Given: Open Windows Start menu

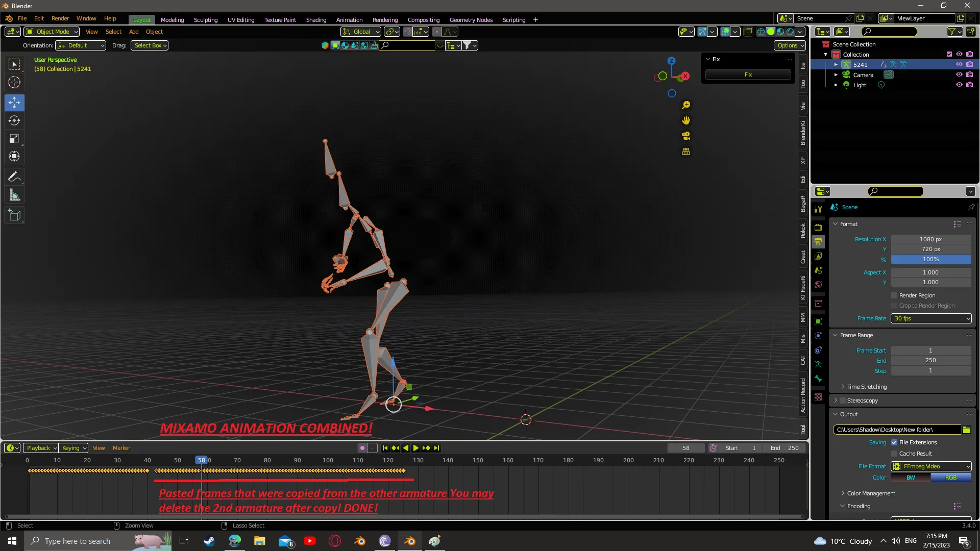Looking at the screenshot, I should pyautogui.click(x=12, y=541).
